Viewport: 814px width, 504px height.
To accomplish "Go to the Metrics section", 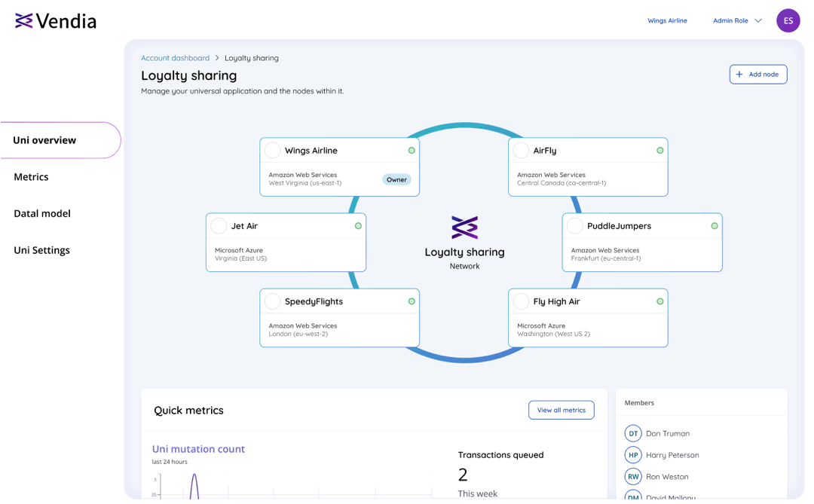I will coord(31,177).
